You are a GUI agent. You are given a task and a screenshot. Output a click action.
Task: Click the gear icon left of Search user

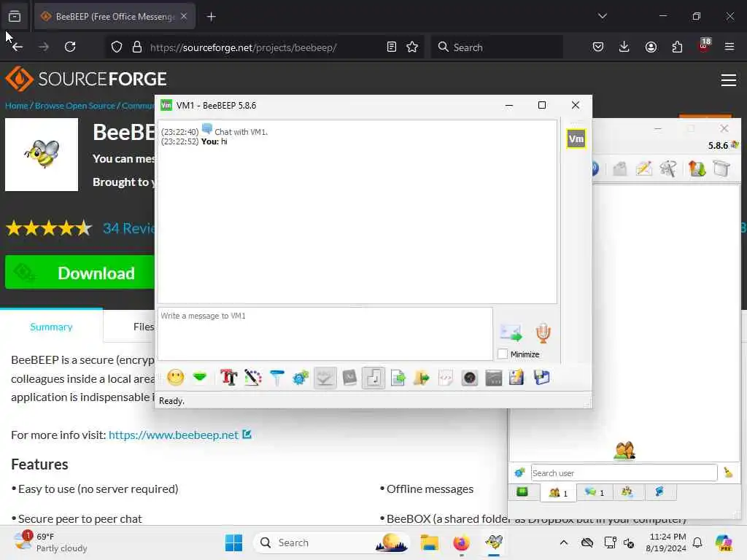click(x=519, y=472)
